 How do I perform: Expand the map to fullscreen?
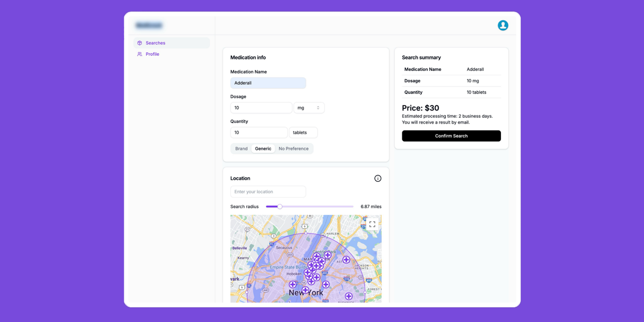coord(372,224)
